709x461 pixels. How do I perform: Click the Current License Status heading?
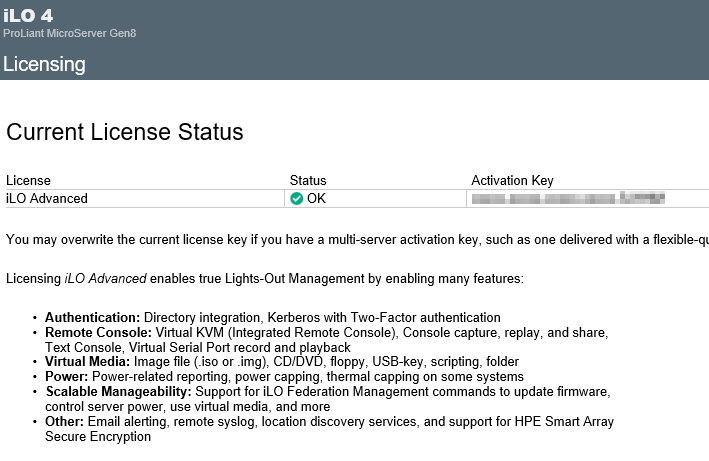125,132
